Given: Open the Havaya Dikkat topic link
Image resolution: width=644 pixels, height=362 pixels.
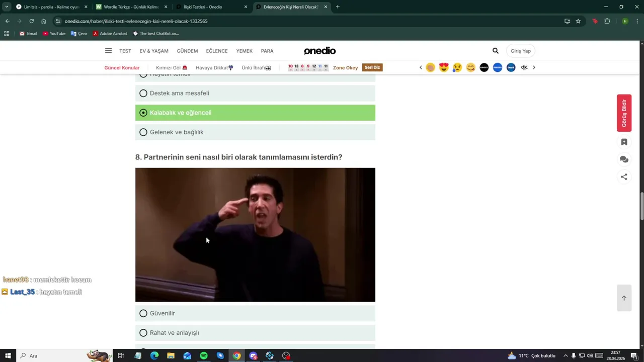Looking at the screenshot, I should pyautogui.click(x=214, y=67).
